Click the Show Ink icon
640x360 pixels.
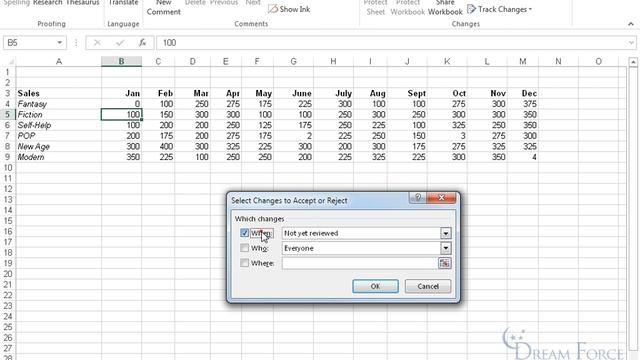(273, 9)
